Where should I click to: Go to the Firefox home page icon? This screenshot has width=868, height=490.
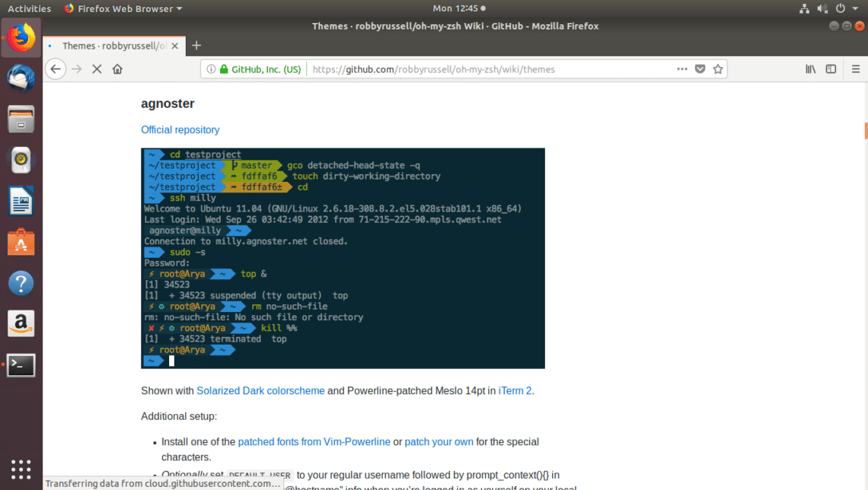117,69
